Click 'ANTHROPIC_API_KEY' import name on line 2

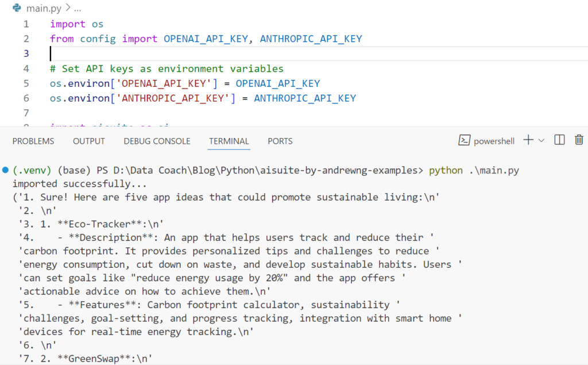coord(311,39)
